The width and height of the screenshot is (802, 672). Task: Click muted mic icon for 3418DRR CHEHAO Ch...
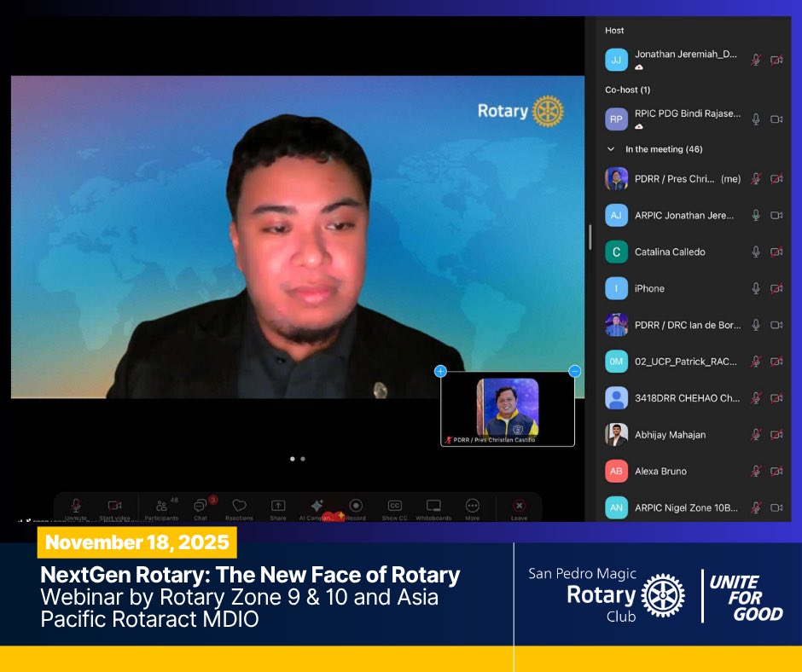click(x=755, y=398)
